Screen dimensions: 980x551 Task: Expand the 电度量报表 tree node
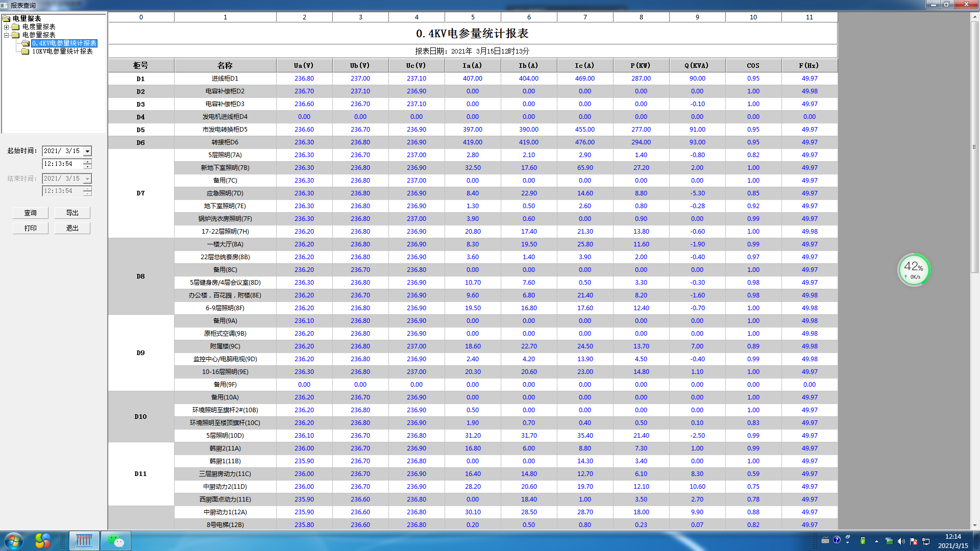click(x=7, y=27)
